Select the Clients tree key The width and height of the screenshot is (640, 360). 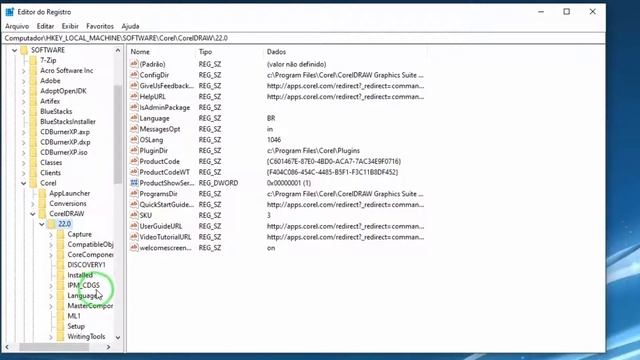[x=50, y=173]
